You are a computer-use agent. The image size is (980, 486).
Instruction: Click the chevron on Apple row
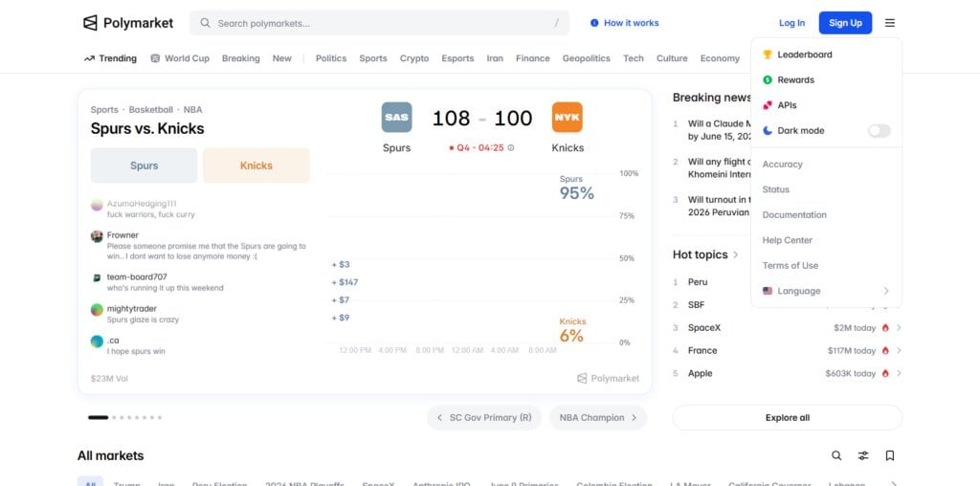point(899,373)
